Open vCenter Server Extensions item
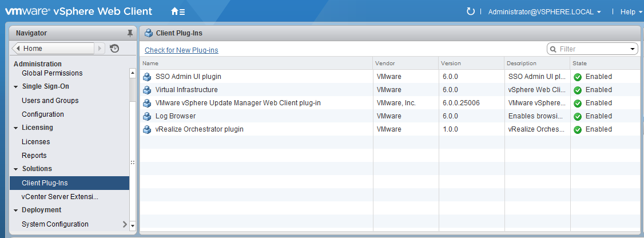644x238 pixels. tap(60, 197)
